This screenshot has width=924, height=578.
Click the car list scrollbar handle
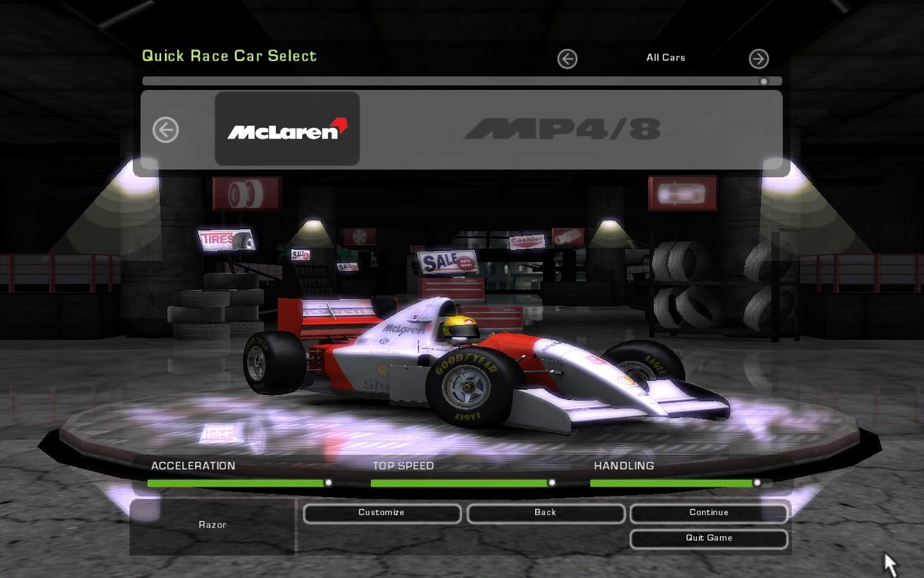pyautogui.click(x=764, y=82)
